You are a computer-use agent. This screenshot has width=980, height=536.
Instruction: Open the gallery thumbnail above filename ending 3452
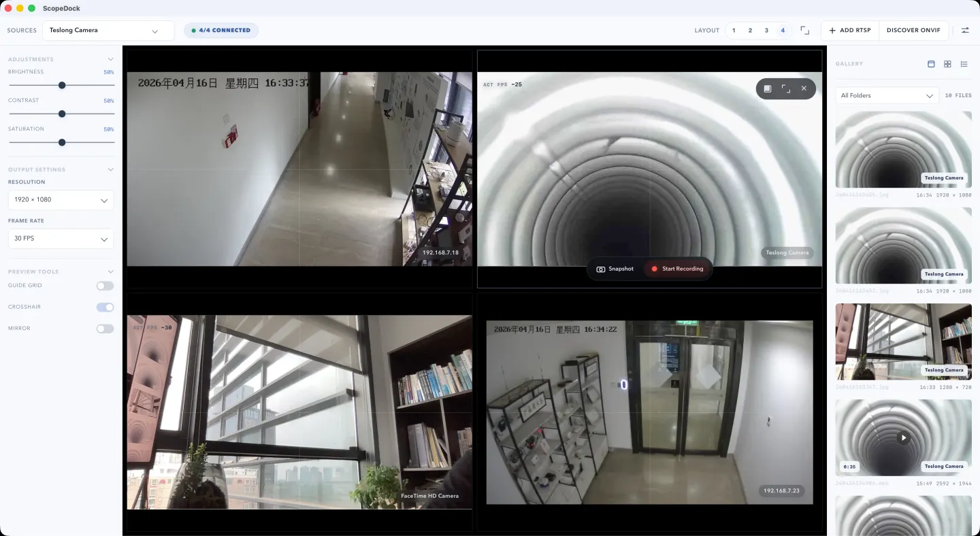pyautogui.click(x=903, y=246)
